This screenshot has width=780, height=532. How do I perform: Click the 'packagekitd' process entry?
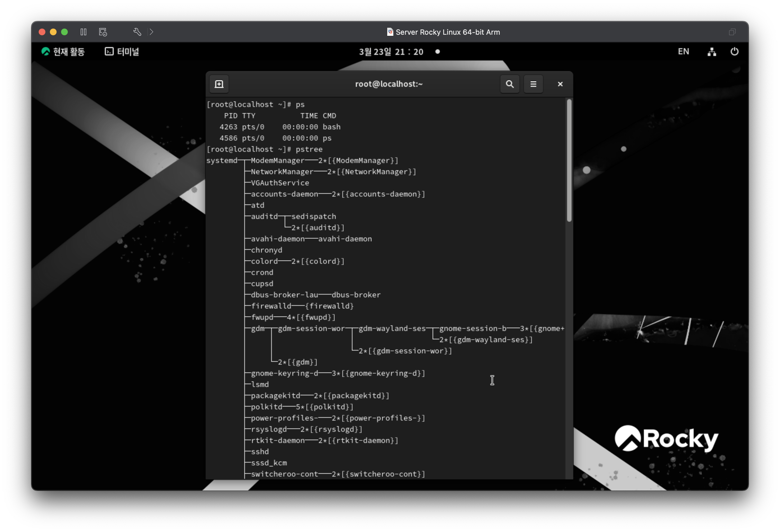pyautogui.click(x=275, y=396)
